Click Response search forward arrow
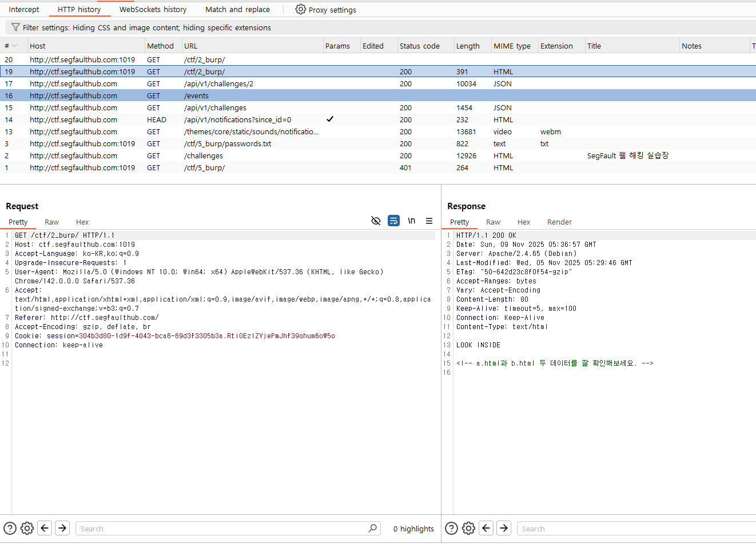Viewport: 756px width, 544px height. coord(504,529)
